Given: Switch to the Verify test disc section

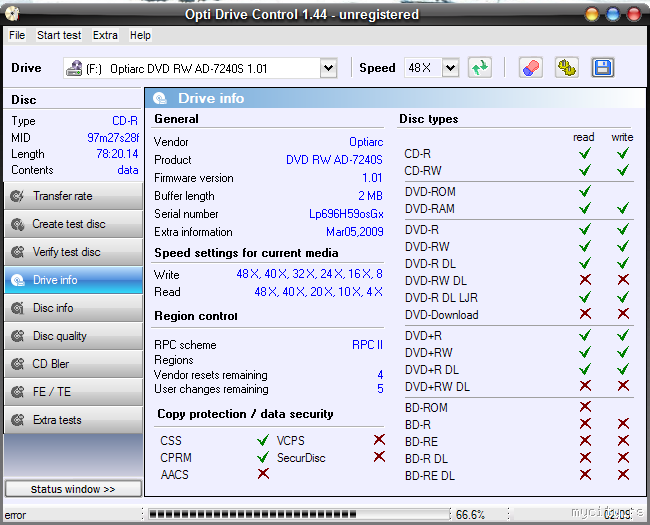Looking at the screenshot, I should coord(73,252).
